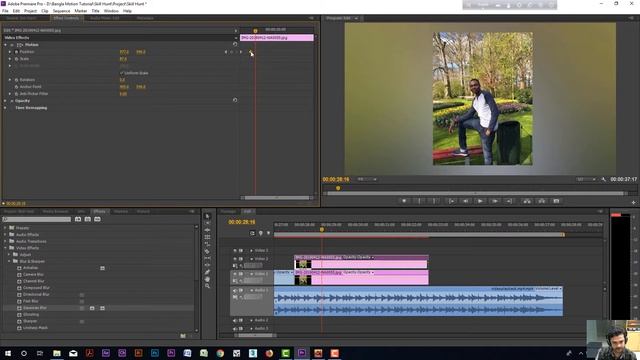Image resolution: width=640 pixels, height=360 pixels.
Task: Collapse Blur & Sharpen folder
Action: (x=9, y=261)
